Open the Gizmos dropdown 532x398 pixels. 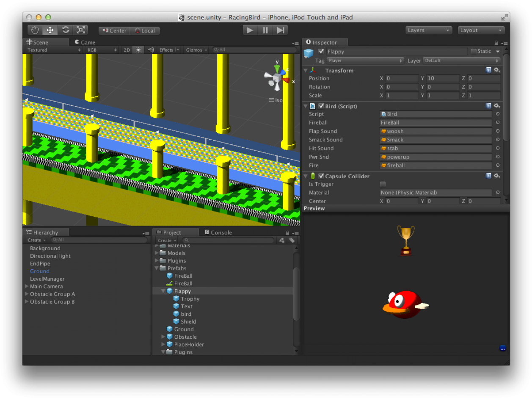coord(197,50)
